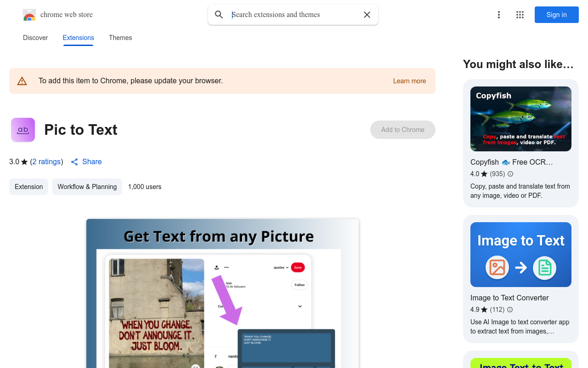Open the three-dot more options menu
This screenshot has height=368, width=588.
tap(499, 15)
